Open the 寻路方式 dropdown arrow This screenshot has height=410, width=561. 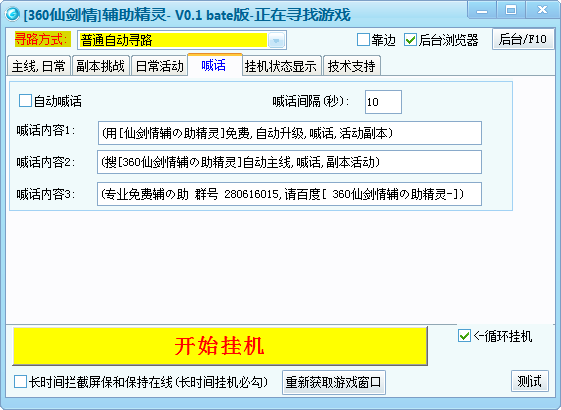(x=276, y=40)
